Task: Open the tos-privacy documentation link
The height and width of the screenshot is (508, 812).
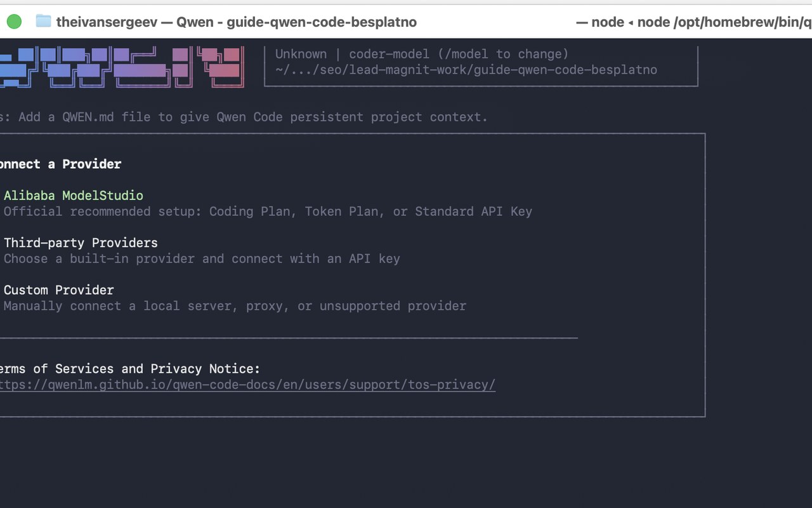Action: tap(247, 385)
